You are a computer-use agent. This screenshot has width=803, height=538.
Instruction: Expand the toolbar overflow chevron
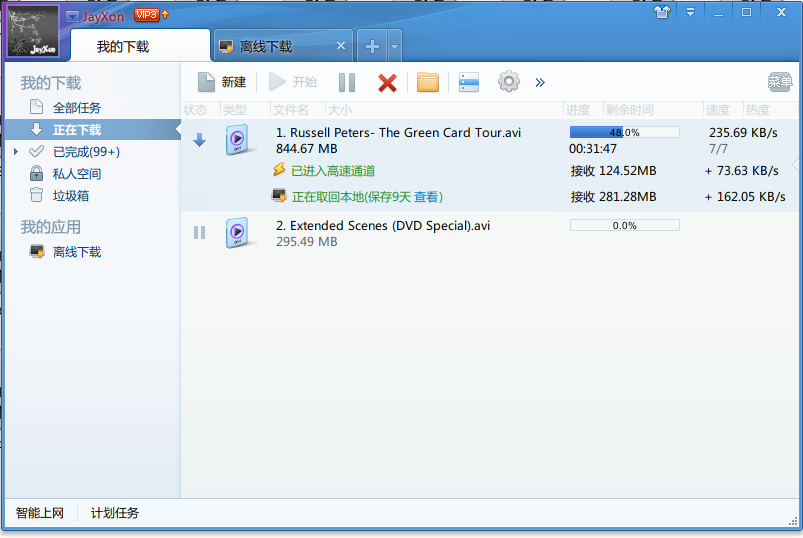click(540, 82)
